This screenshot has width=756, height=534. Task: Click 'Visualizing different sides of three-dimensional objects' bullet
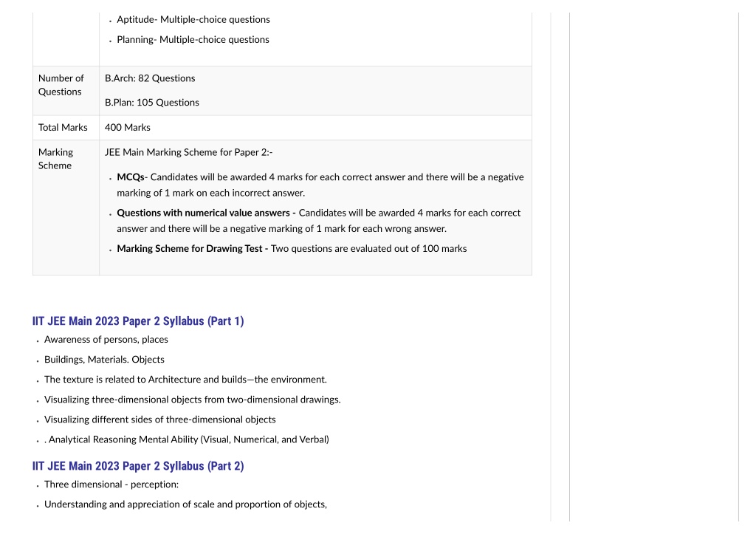click(160, 420)
